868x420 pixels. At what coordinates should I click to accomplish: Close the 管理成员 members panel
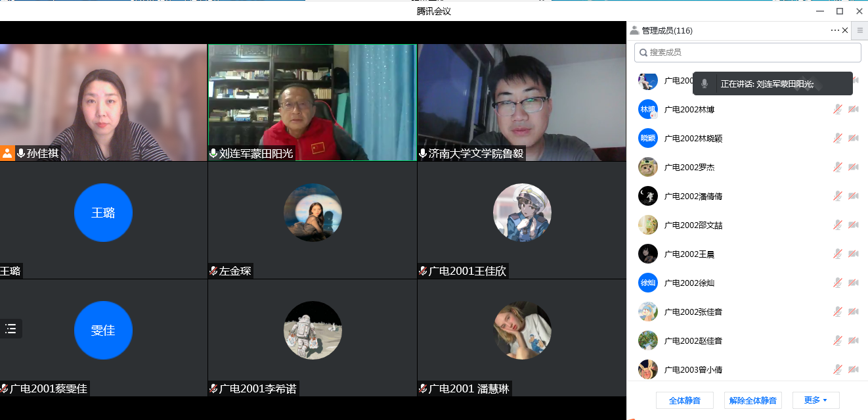tap(845, 30)
